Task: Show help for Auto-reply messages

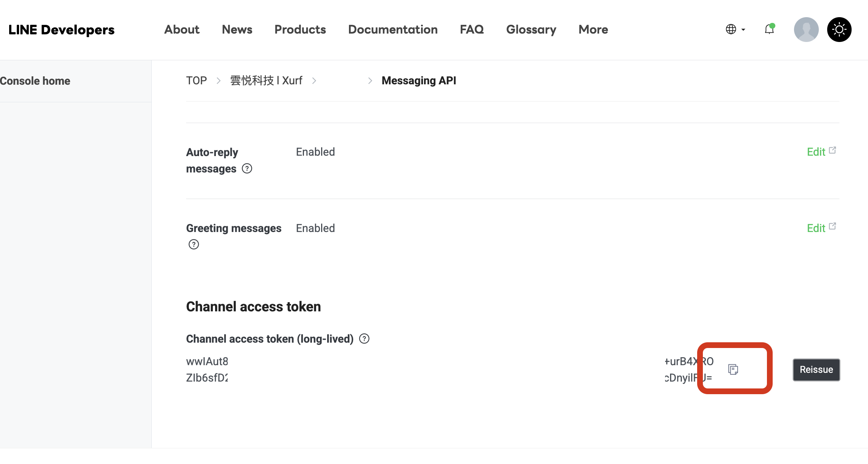Action: point(247,168)
